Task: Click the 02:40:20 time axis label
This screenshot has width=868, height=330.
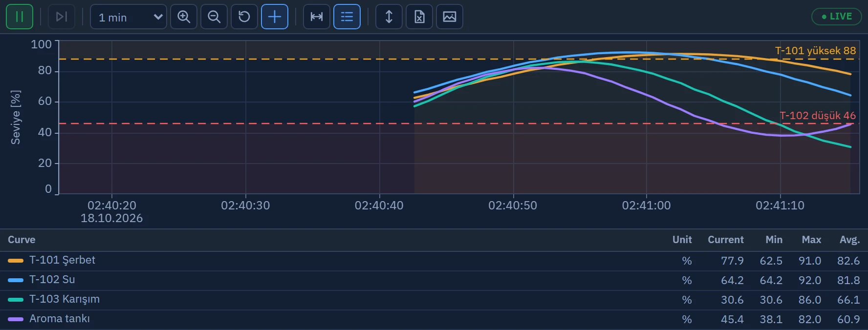Action: (x=112, y=206)
